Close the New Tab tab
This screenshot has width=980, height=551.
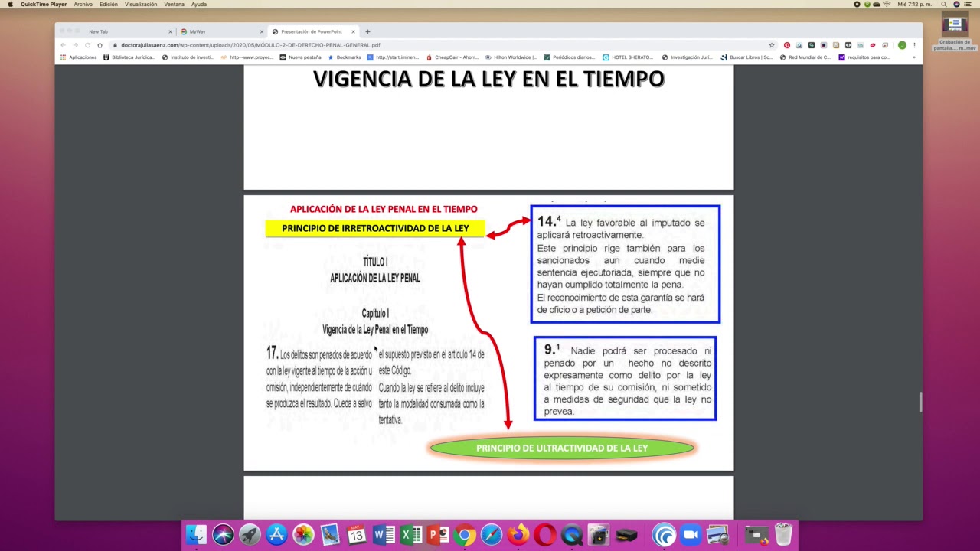[x=170, y=31]
